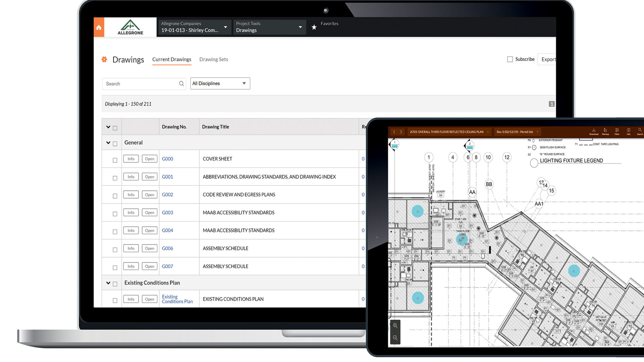Click Open button for G001
The width and height of the screenshot is (644, 362).
pyautogui.click(x=149, y=177)
